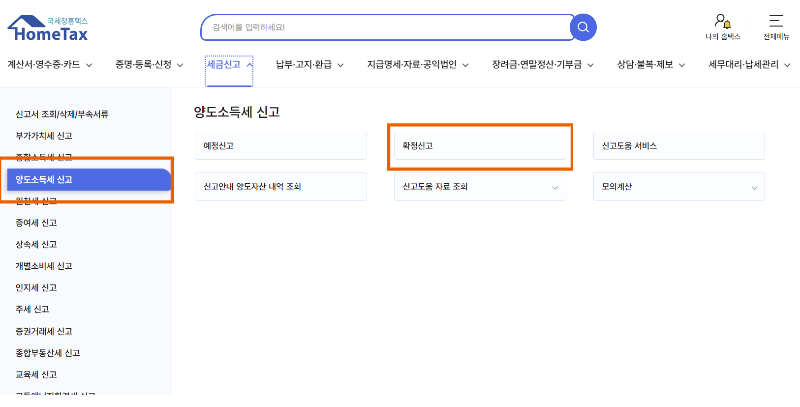Expand 증명·등록·신청 menu
Viewport: 800px width, 407px height.
149,65
